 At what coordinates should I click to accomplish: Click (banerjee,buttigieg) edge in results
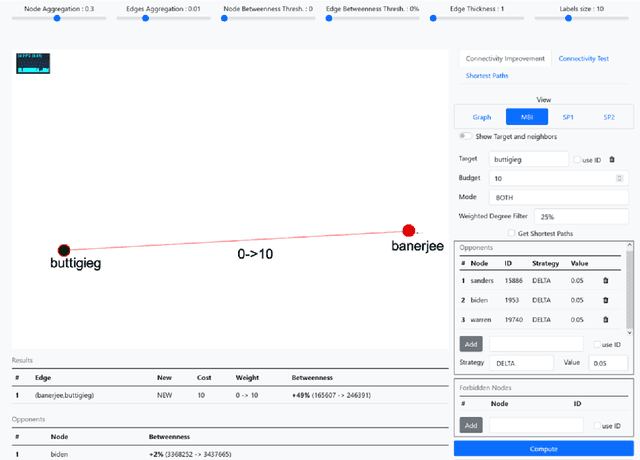(64, 395)
